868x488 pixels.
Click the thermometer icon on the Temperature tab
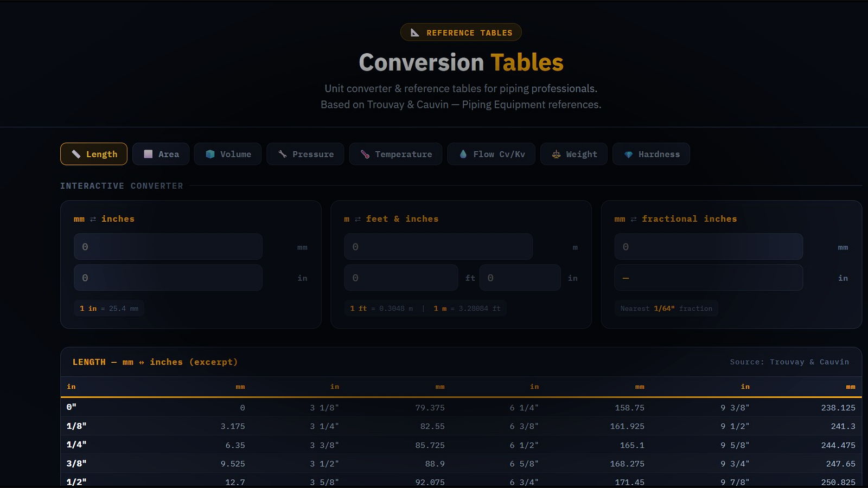coord(365,154)
